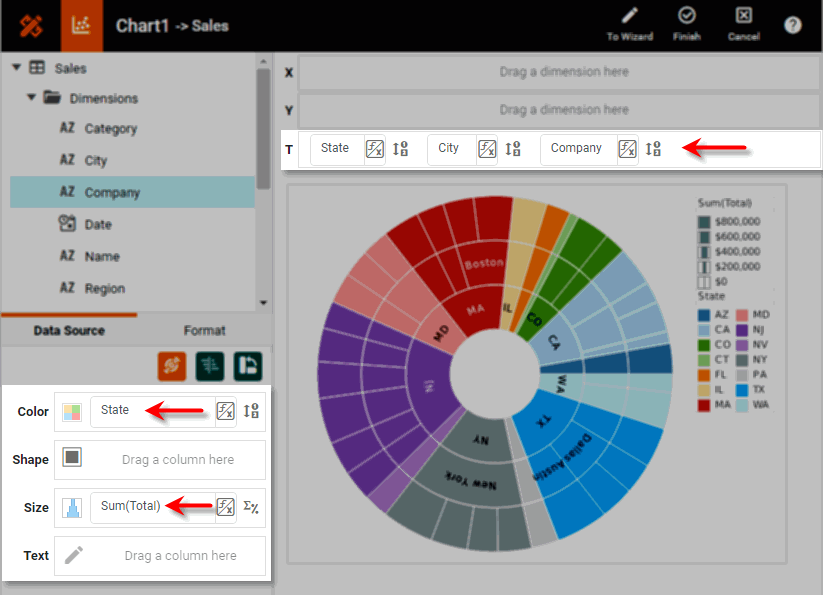Screen dimensions: 823x595
Task: Click the aggregate icon beside Sum(Total)
Action: tap(251, 507)
